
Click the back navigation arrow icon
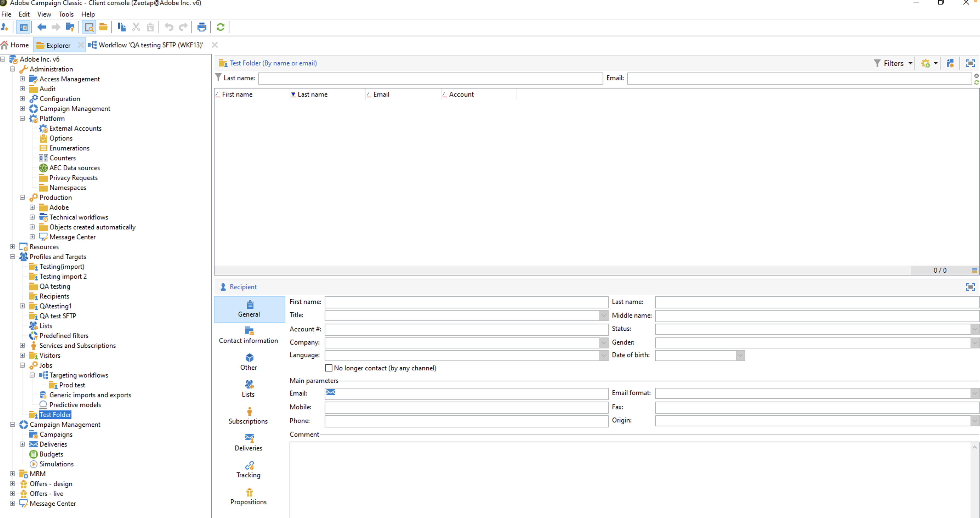[x=42, y=27]
